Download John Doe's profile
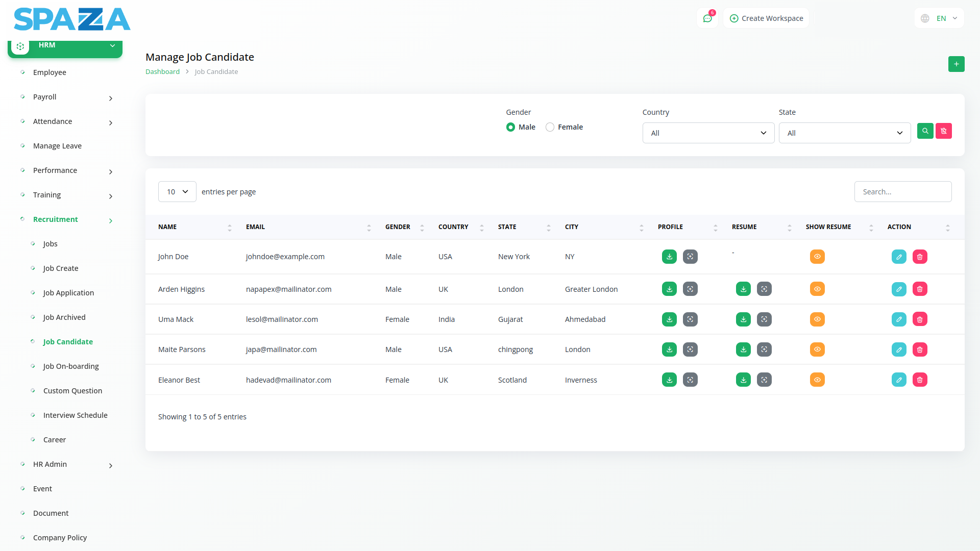 click(669, 257)
